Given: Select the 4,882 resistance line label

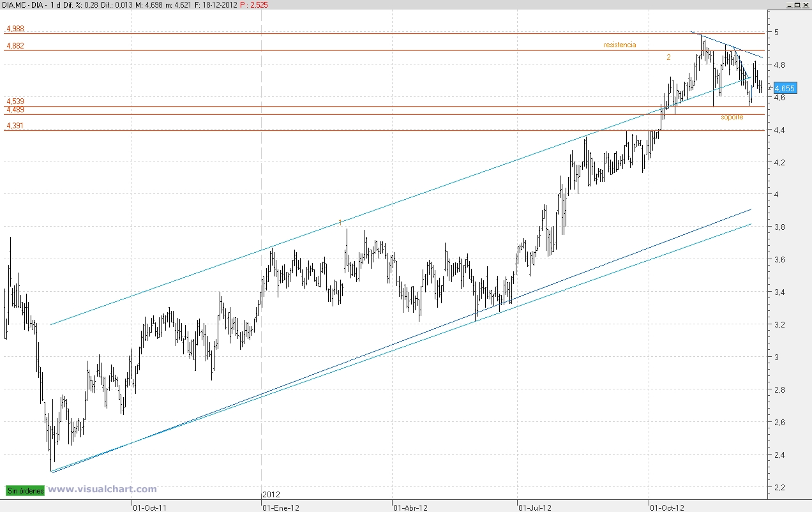Looking at the screenshot, I should [15, 46].
